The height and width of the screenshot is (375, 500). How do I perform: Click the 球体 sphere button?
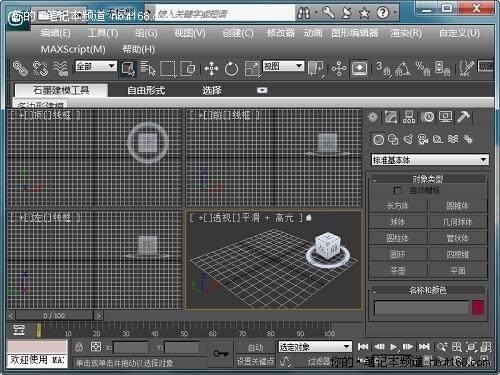coord(398,222)
